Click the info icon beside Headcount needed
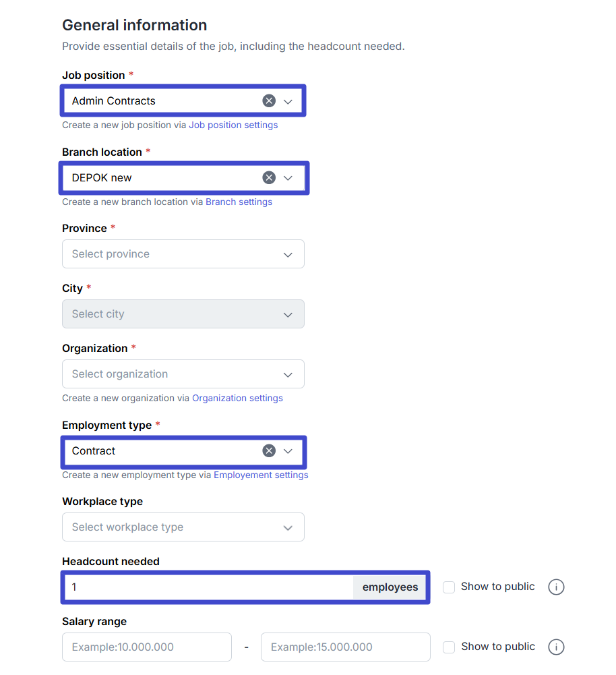 coord(556,587)
